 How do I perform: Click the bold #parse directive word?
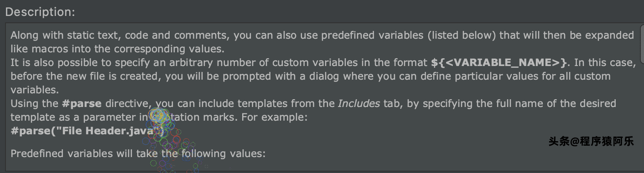click(82, 103)
